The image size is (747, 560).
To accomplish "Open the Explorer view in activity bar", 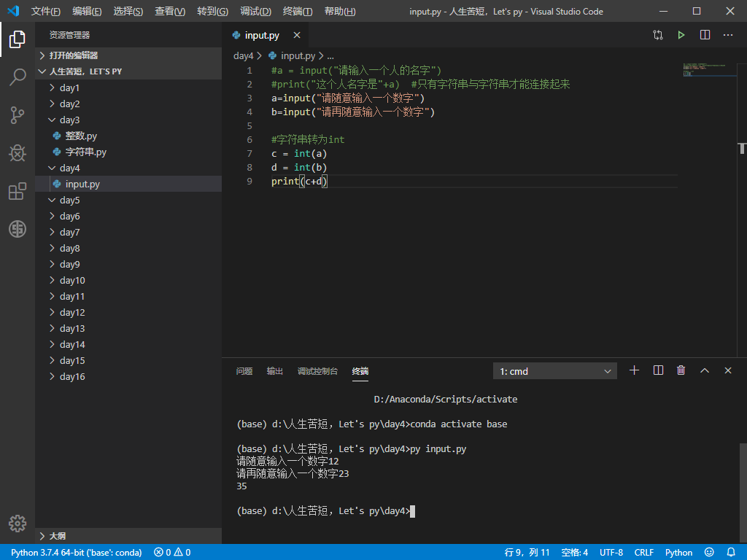I will (18, 39).
